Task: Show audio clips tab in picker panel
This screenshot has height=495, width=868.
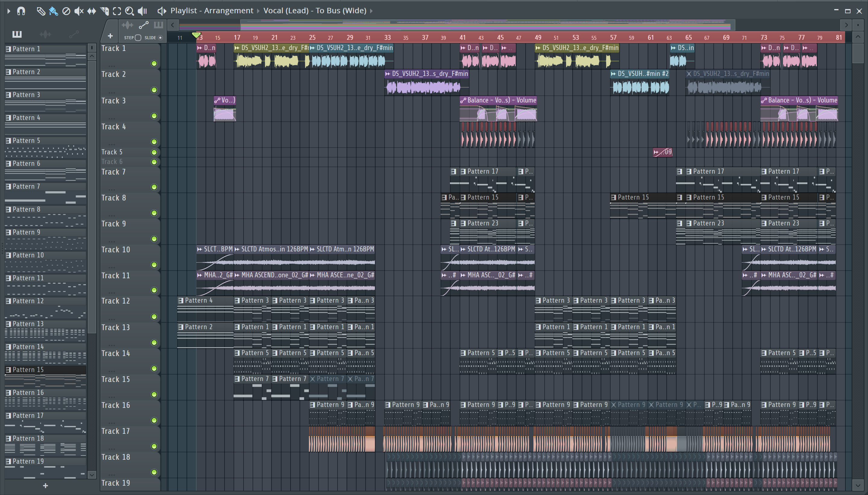Action: point(45,34)
